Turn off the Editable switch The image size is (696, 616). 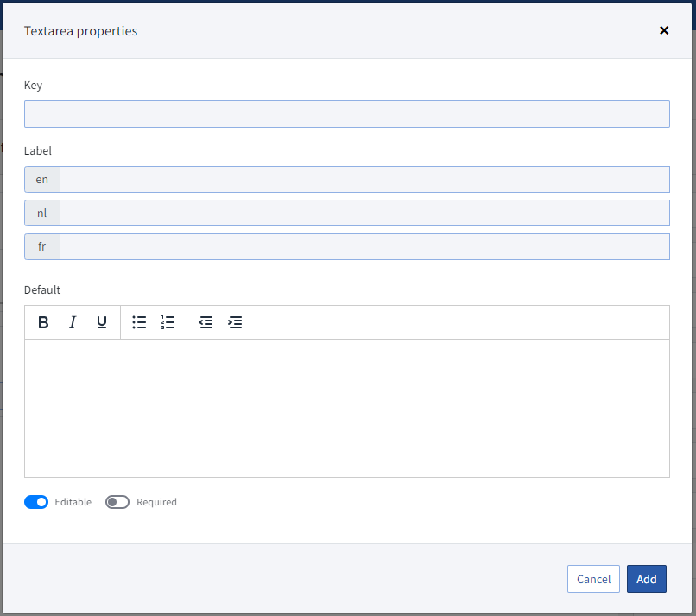[36, 502]
